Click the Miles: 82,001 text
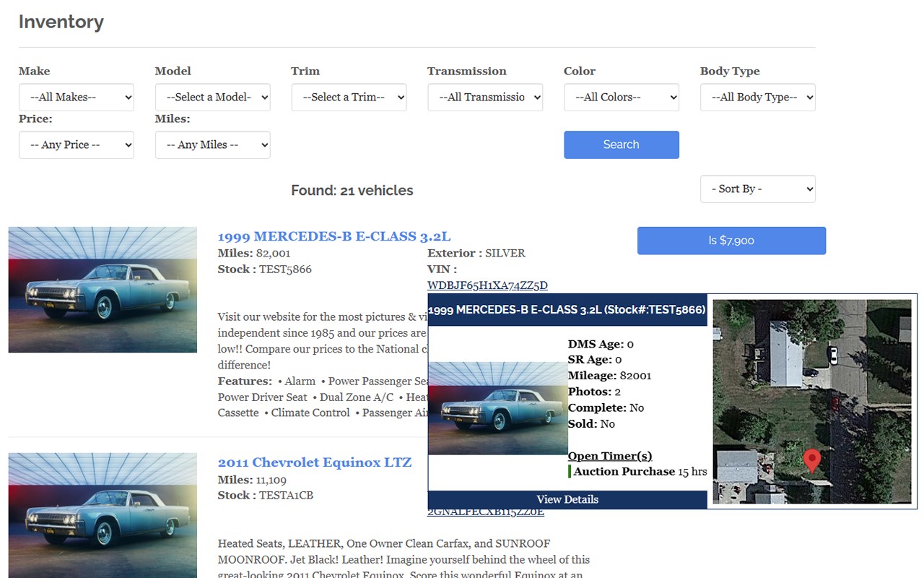The width and height of the screenshot is (924, 578). tap(254, 254)
